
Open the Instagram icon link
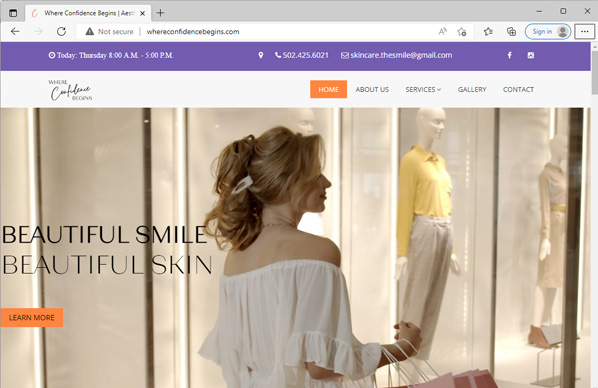[530, 55]
